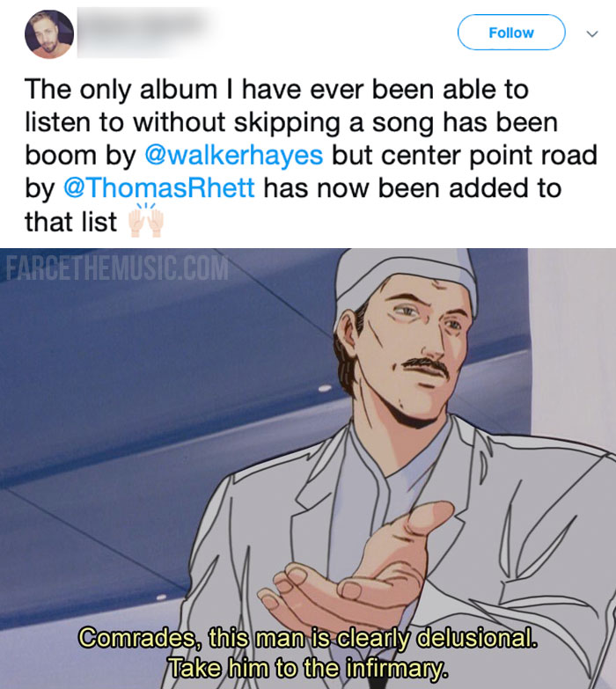Screen dimensions: 616x689
Task: Select the subtitle 'Take him to the infirmary.'
Action: [308, 668]
